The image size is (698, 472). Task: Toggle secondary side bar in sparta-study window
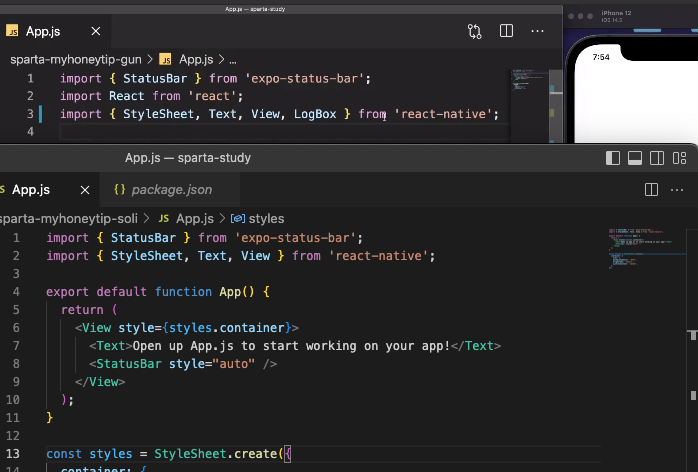point(657,158)
